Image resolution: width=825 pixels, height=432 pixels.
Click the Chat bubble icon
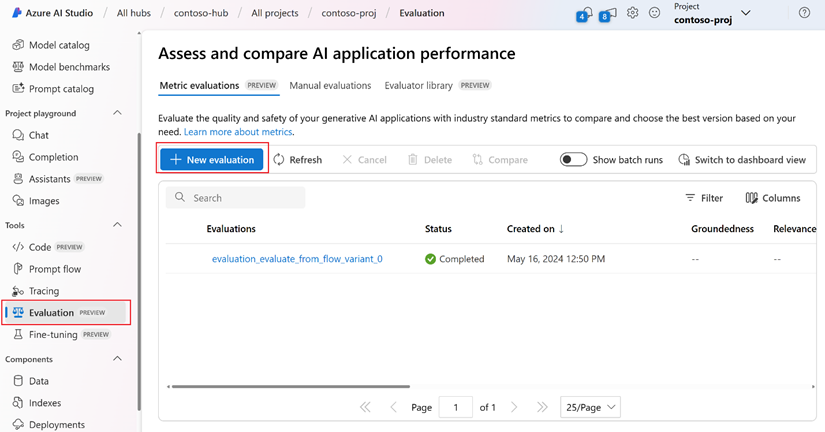coord(18,135)
